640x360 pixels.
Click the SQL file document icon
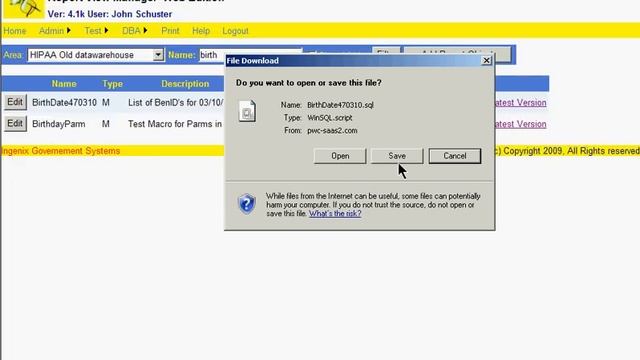(247, 111)
